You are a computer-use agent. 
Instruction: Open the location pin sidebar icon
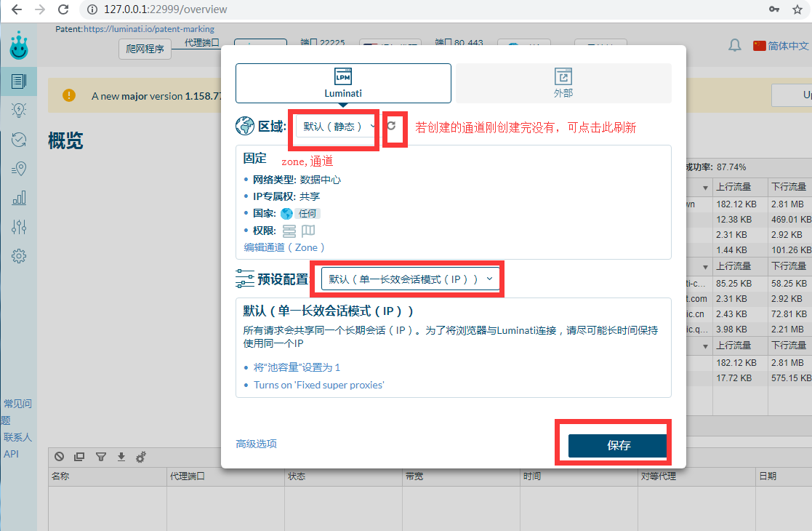coord(19,169)
